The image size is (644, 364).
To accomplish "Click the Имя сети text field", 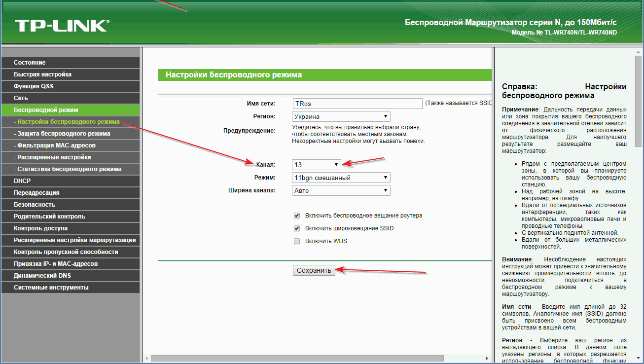I will point(357,104).
